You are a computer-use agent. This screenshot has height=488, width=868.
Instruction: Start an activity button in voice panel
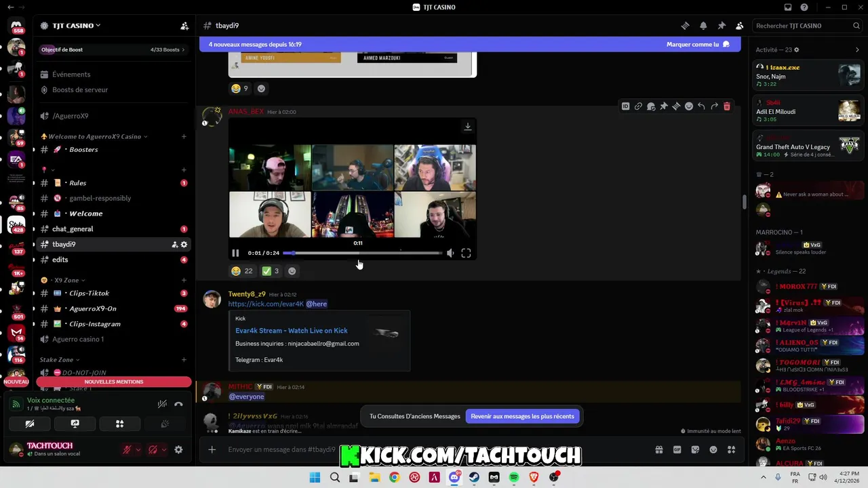click(119, 424)
